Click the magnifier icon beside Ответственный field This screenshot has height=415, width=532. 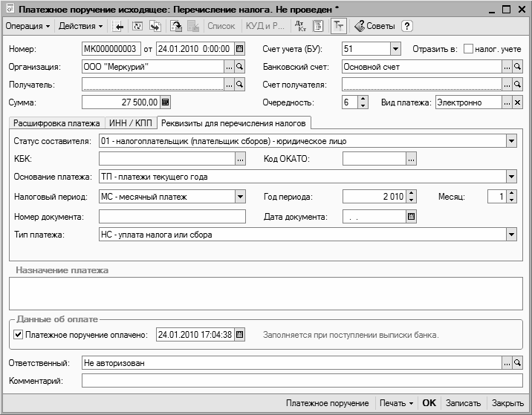pyautogui.click(x=518, y=363)
